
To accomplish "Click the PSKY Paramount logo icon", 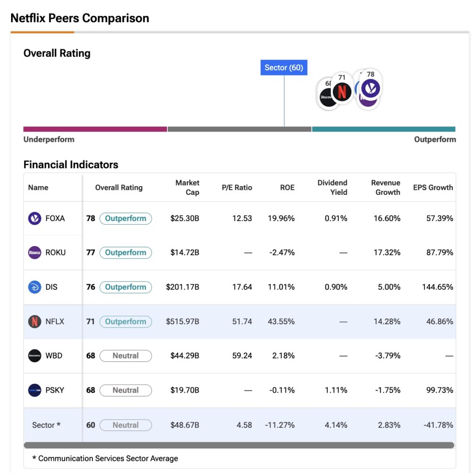I will tap(35, 390).
